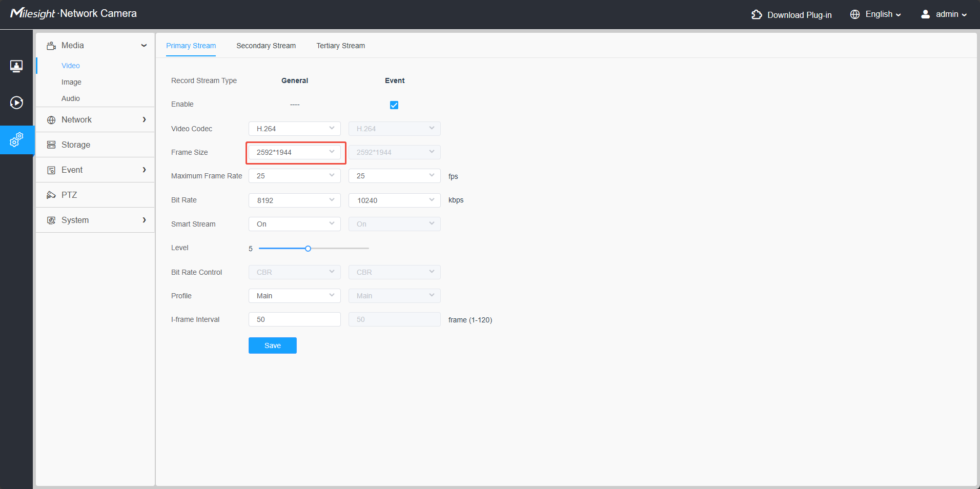Click the PTZ camera icon
This screenshot has height=489, width=980.
coord(51,195)
